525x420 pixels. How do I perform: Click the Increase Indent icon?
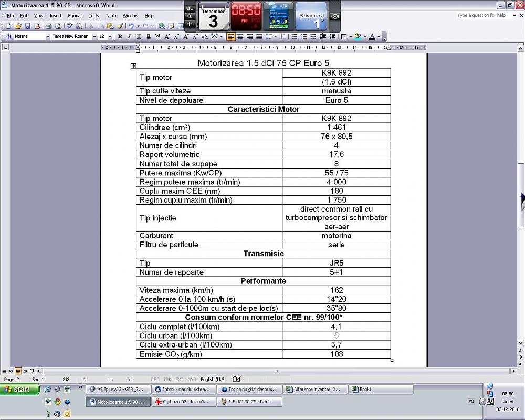coord(331,37)
